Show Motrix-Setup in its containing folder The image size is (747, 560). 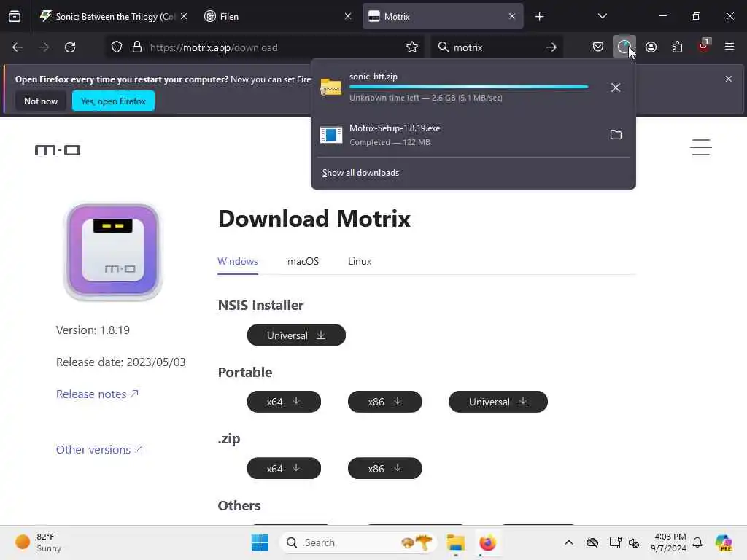tap(616, 135)
